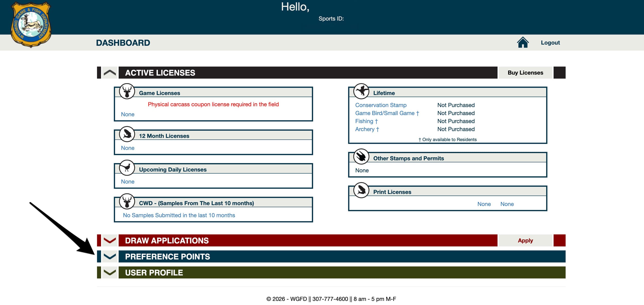The width and height of the screenshot is (644, 305).
Task: Click the red physical carcass coupon notice
Action: point(213,104)
